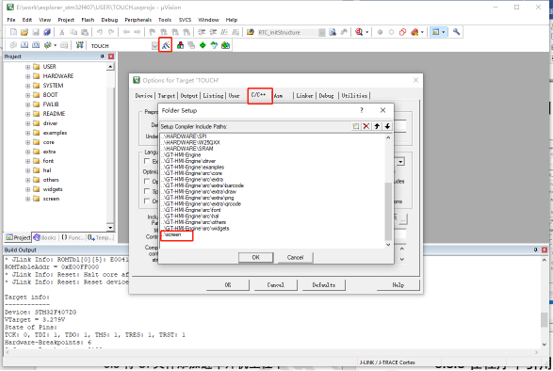553x371 pixels.
Task: Open the Linker tab
Action: (x=304, y=96)
